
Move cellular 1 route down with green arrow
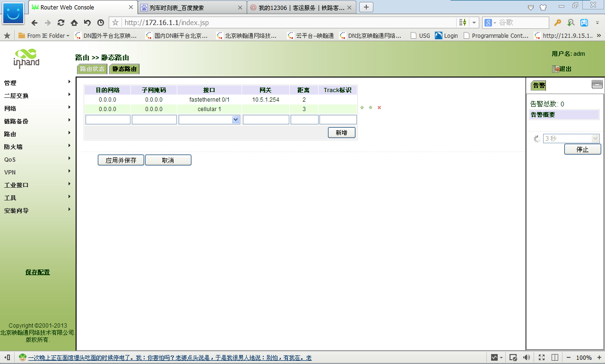tap(371, 108)
